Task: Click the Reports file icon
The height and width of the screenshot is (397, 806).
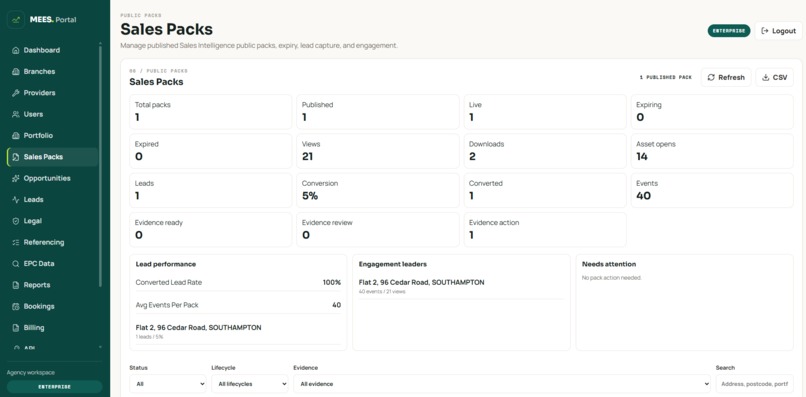Action: pos(15,285)
